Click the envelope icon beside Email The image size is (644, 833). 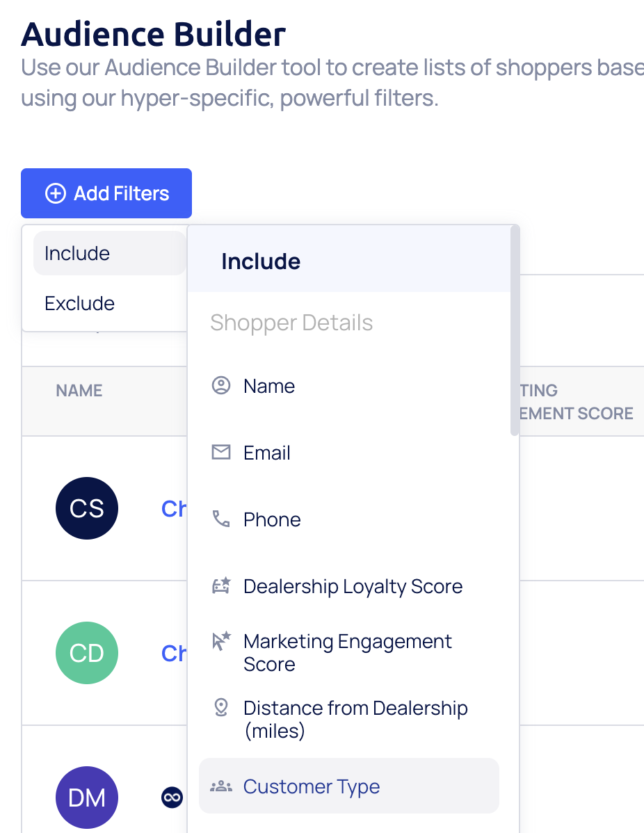coord(220,453)
